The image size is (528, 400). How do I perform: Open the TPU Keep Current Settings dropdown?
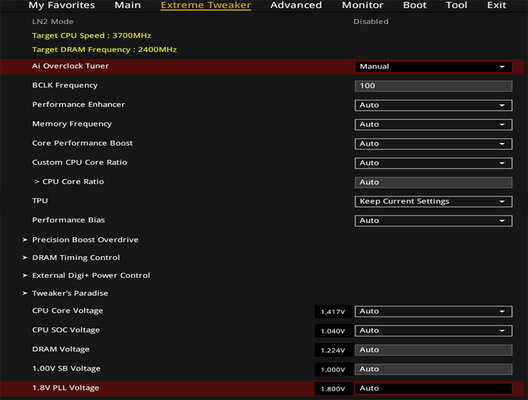click(x=433, y=201)
